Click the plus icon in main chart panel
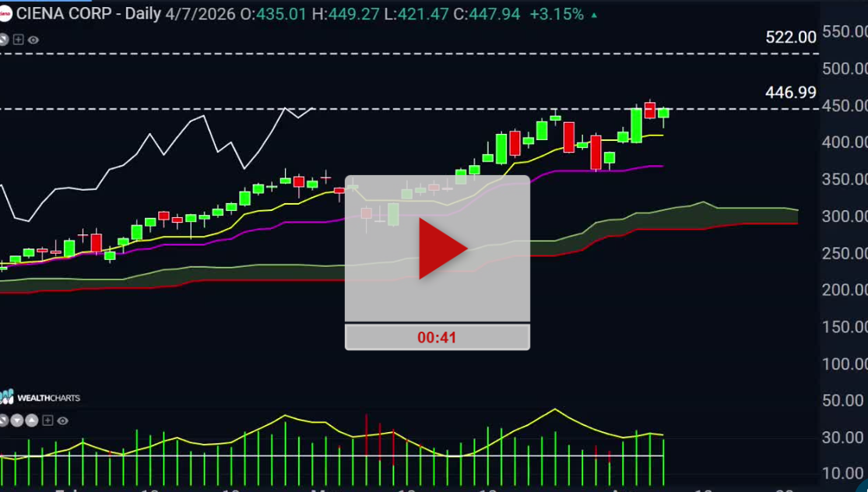Screen dimensions: 868x492 click(19, 40)
